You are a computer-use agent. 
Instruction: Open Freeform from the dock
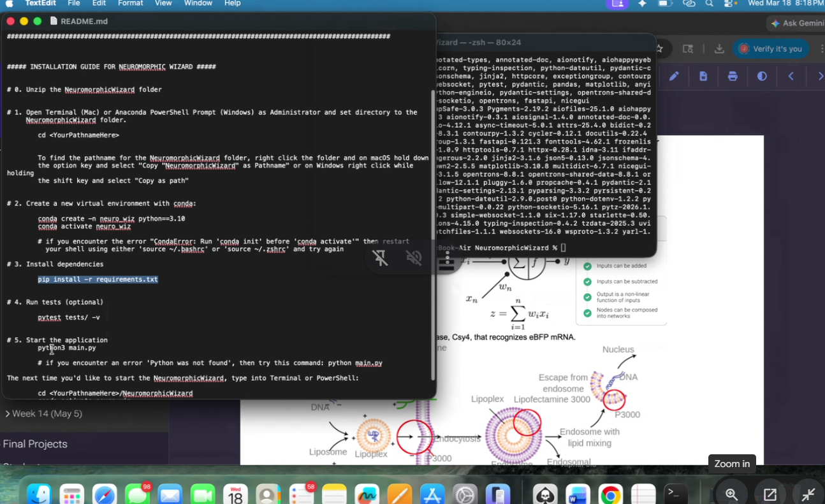pos(367,494)
